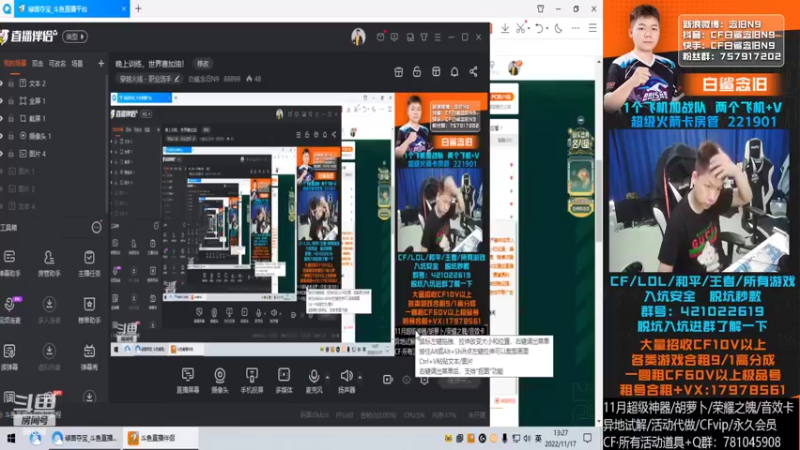Toggle lock on 文本 2 source
800x450 pixels.
11,83
